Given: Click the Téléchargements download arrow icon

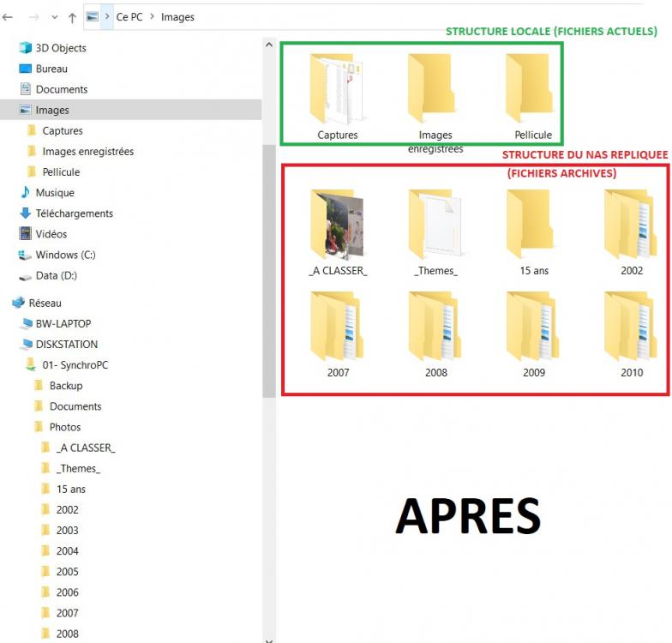Looking at the screenshot, I should 26,213.
